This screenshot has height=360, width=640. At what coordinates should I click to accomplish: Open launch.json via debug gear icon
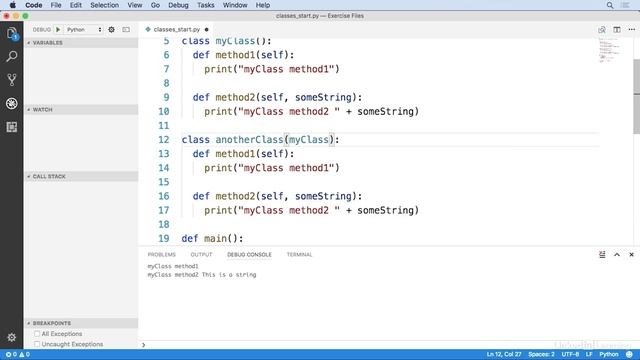(x=111, y=29)
